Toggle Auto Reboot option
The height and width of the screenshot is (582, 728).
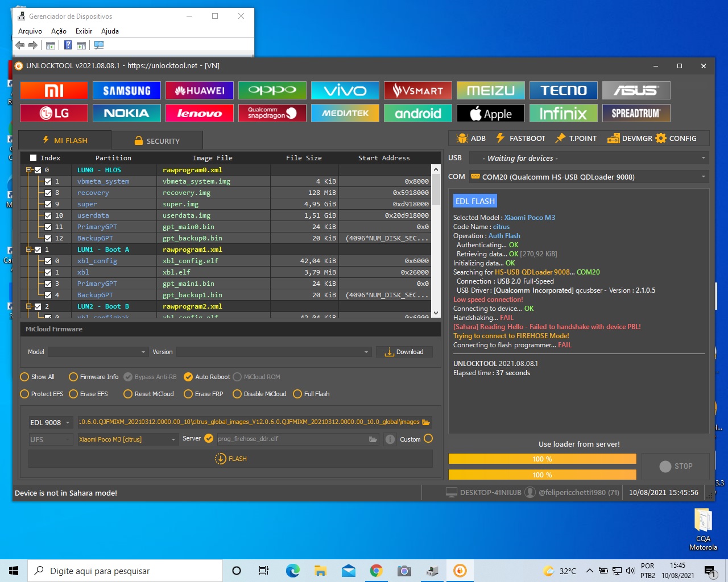(x=207, y=377)
